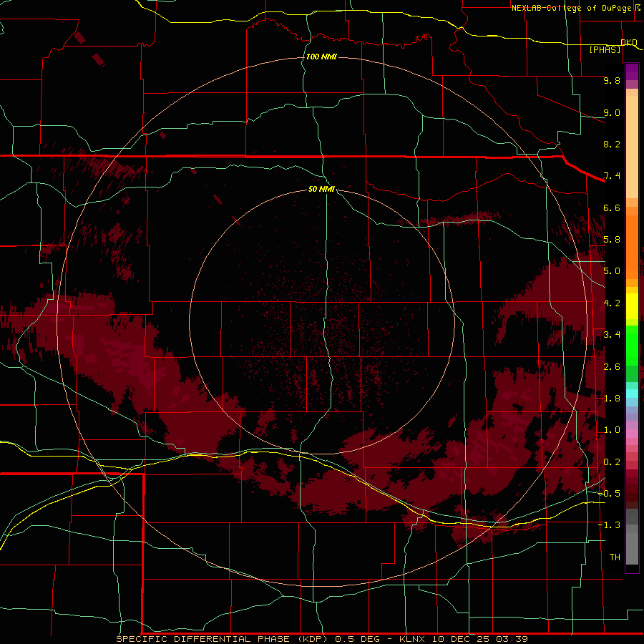
Task: Click the 0.2 legend value
Action: pyautogui.click(x=612, y=462)
